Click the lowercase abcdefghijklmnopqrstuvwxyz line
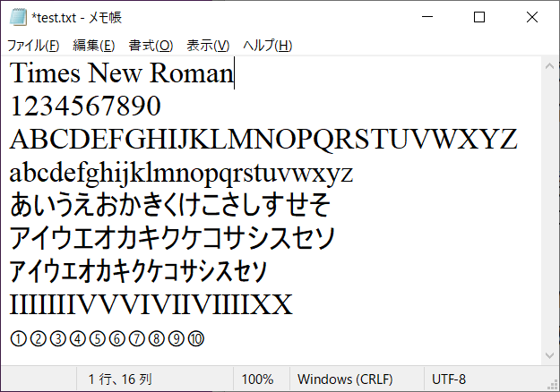The height and width of the screenshot is (392, 560). click(181, 174)
